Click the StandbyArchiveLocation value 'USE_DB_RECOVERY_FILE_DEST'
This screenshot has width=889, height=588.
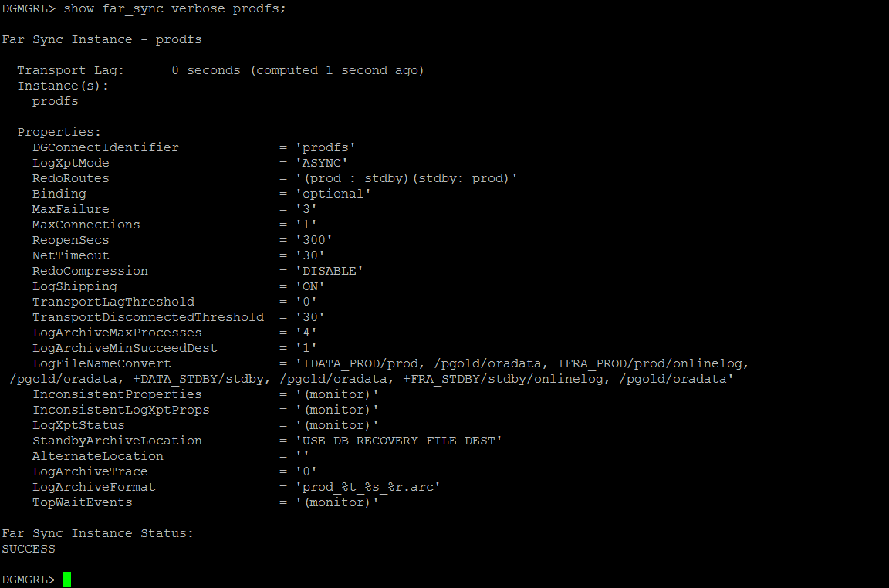[398, 441]
